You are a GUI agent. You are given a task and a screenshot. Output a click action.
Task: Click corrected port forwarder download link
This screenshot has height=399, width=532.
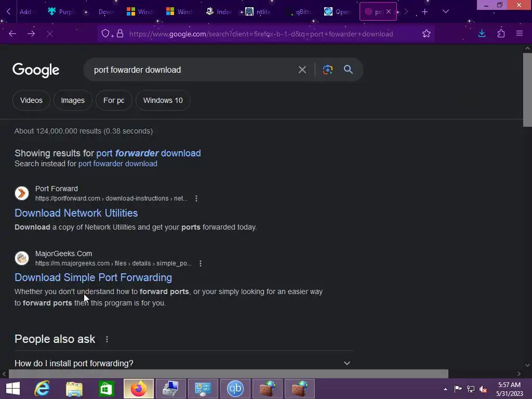pos(149,153)
